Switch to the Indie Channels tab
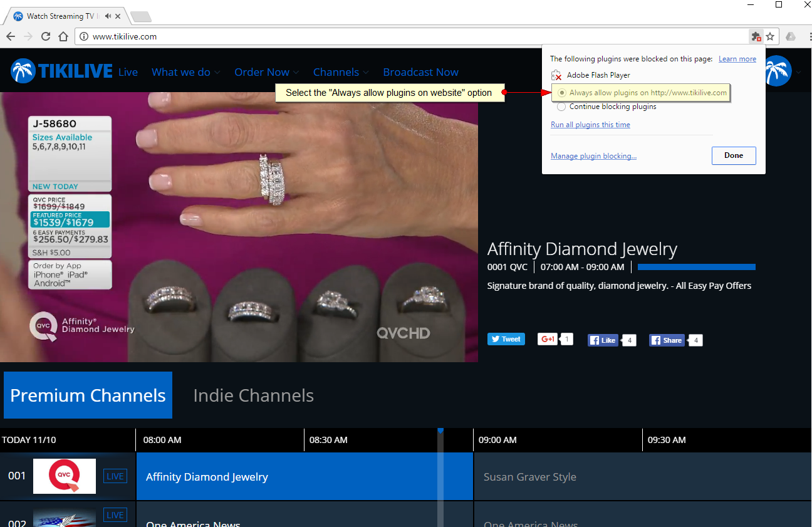 253,395
